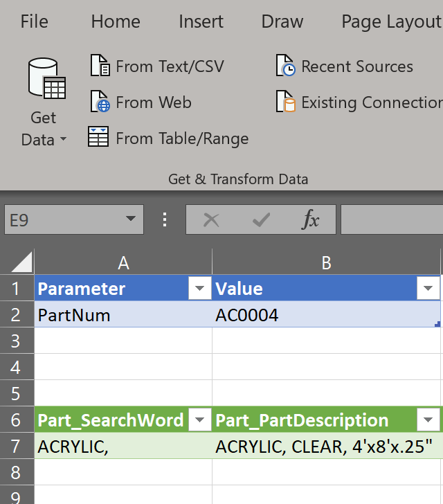The height and width of the screenshot is (504, 443).
Task: Select column B header
Action: click(x=326, y=262)
